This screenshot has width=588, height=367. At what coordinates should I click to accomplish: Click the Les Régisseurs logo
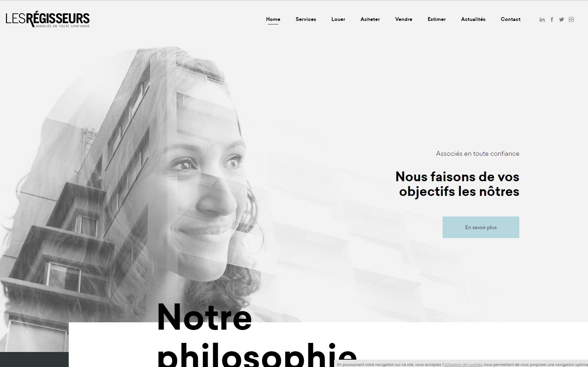coord(48,20)
